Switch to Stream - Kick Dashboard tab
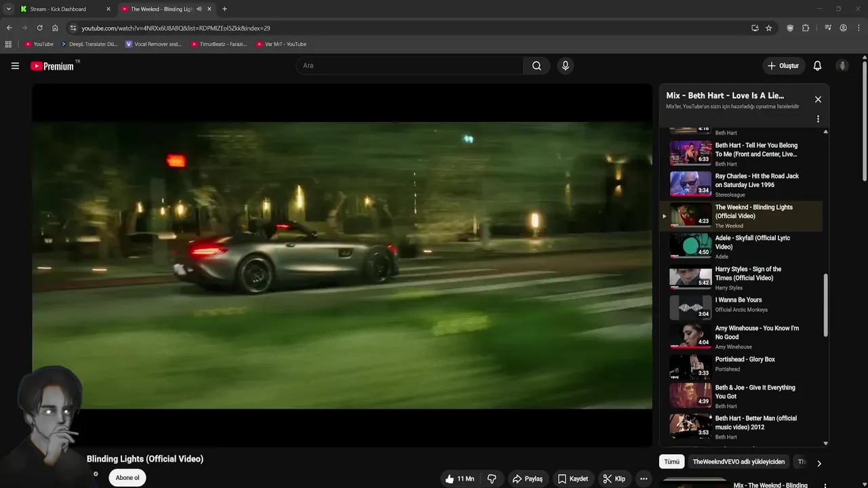 (64, 9)
